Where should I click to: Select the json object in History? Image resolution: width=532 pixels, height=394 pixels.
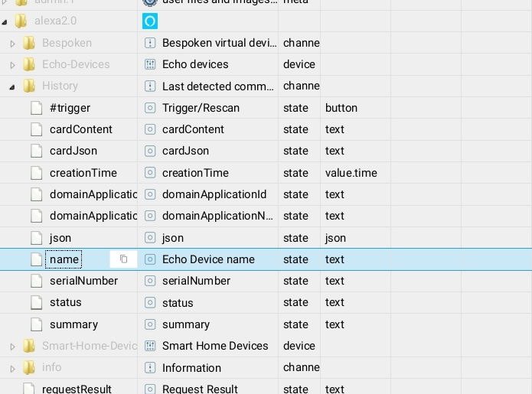coord(60,238)
